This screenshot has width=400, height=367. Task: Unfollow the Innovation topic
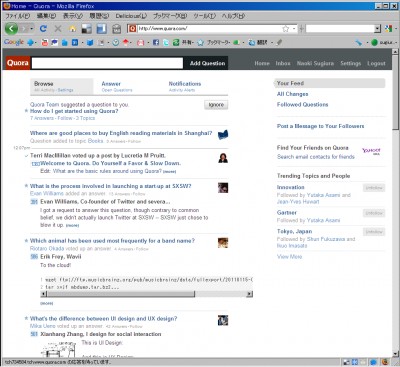point(374,188)
